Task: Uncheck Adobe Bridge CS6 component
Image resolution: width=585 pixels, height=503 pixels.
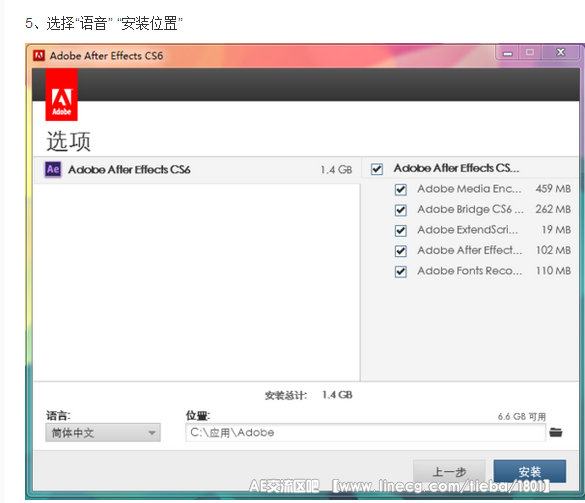Action: (x=401, y=210)
